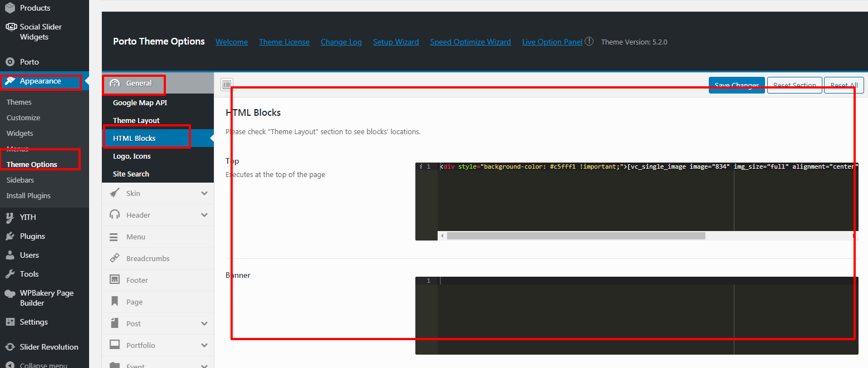Click the Porto sidebar icon
The height and width of the screenshot is (368, 868).
pos(10,62)
